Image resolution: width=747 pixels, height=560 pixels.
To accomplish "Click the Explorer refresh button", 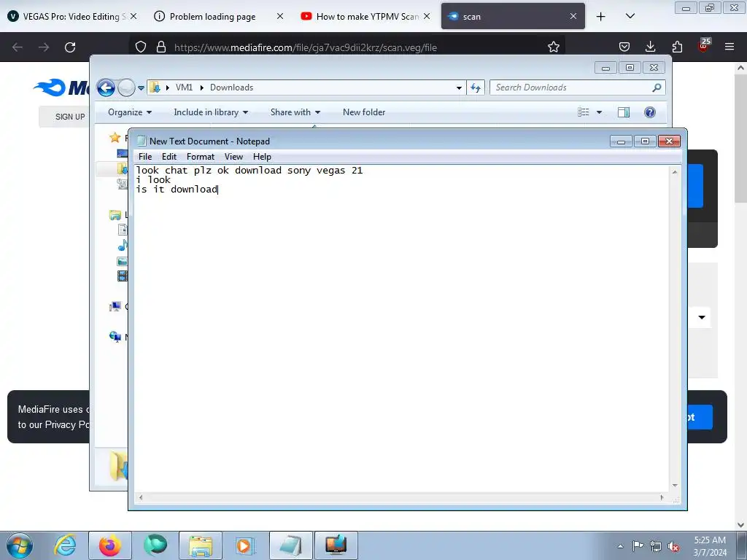I will tap(476, 87).
